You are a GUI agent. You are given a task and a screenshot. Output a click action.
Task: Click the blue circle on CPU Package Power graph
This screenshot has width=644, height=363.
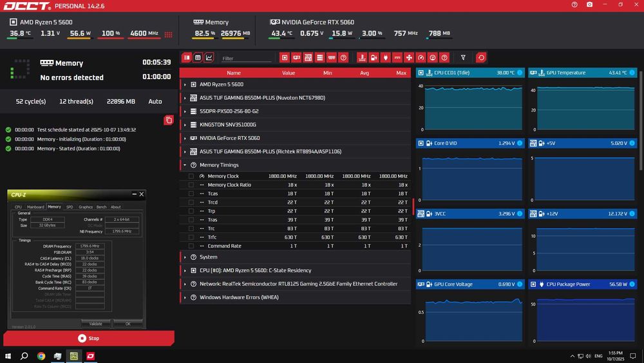click(632, 284)
